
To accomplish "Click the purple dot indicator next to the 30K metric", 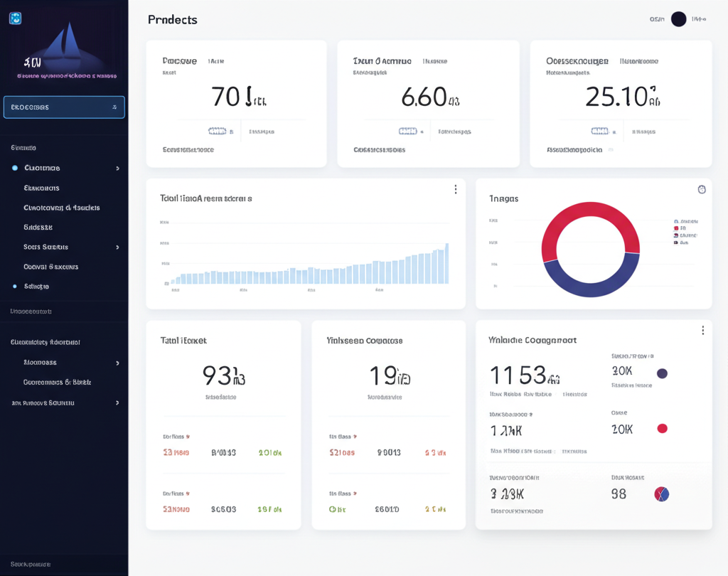I will click(x=662, y=373).
